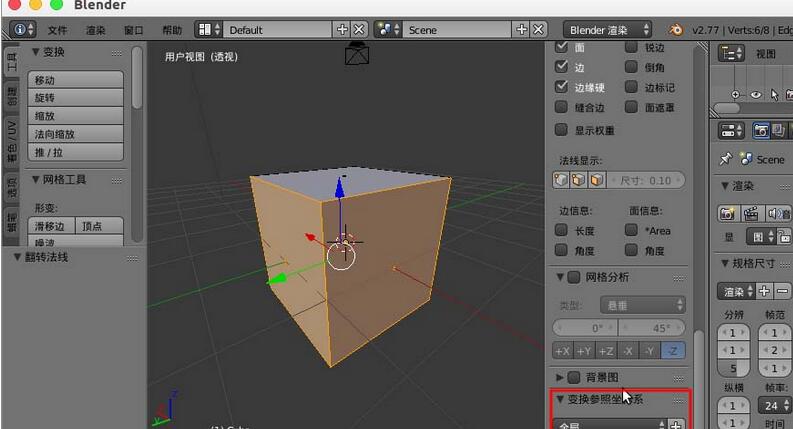Select the camera object in the viewport

[x=357, y=53]
